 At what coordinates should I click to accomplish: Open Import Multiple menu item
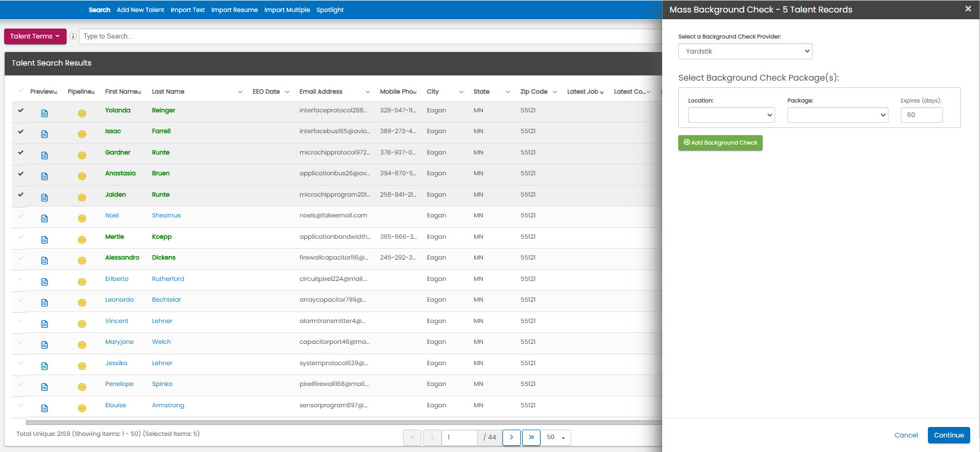pos(287,10)
